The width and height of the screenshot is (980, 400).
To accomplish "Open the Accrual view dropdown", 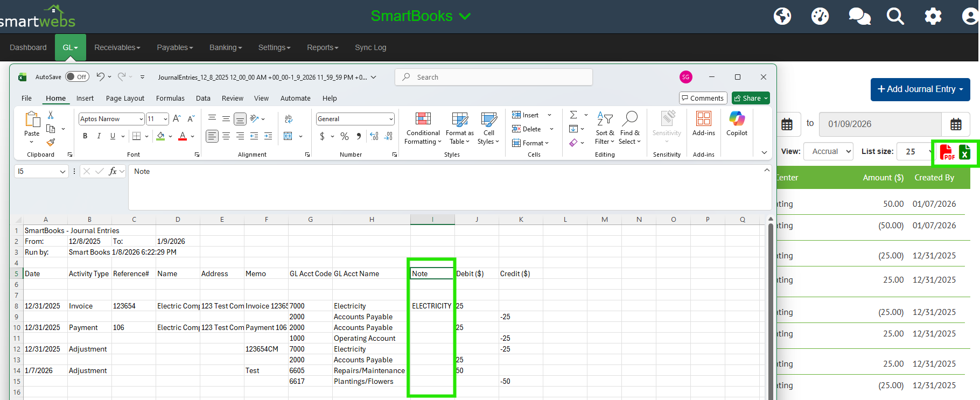I will coord(828,152).
